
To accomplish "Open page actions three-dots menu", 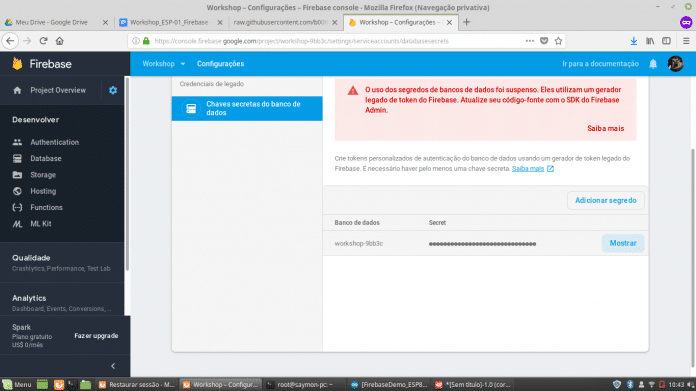I will (x=530, y=41).
